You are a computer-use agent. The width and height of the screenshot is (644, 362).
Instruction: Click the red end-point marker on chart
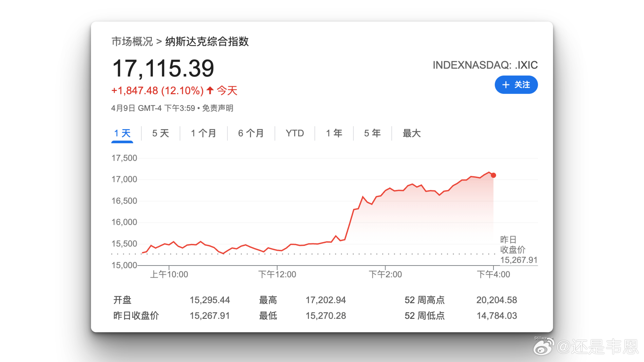(x=493, y=175)
